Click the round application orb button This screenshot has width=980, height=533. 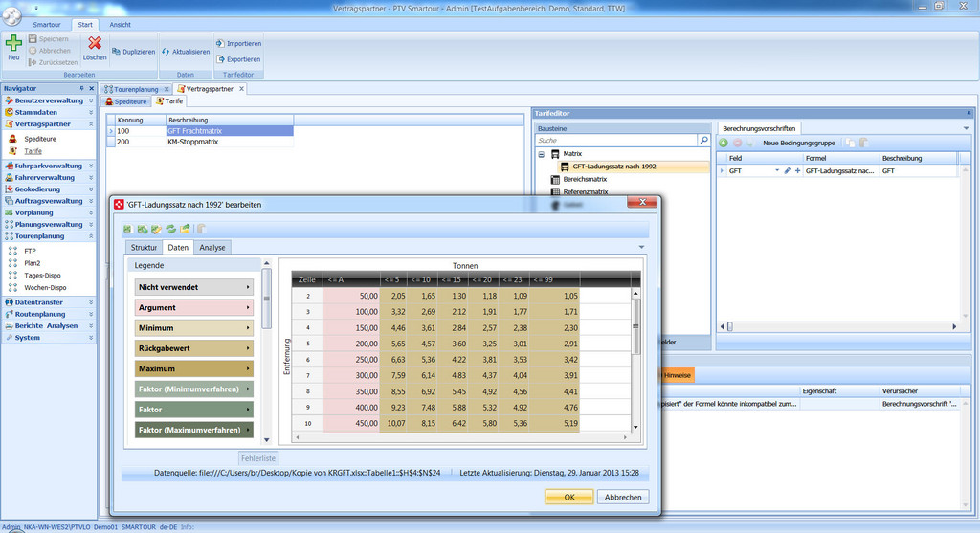pyautogui.click(x=11, y=14)
